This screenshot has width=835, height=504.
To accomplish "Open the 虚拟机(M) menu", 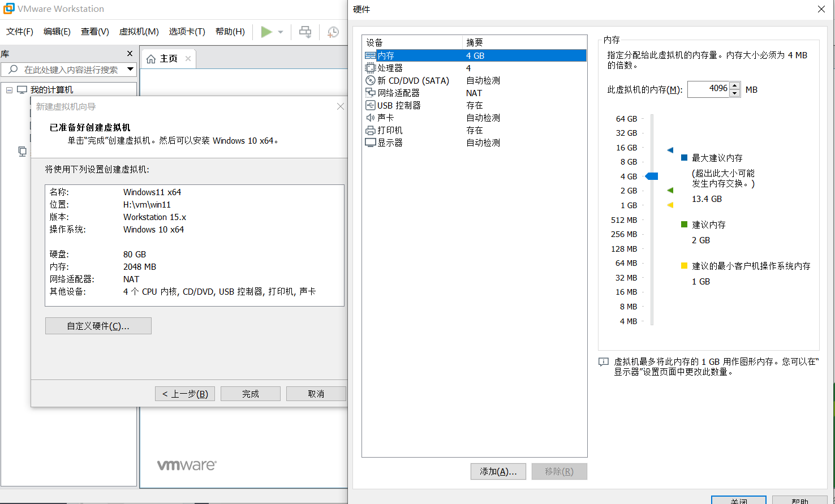I will 139,32.
